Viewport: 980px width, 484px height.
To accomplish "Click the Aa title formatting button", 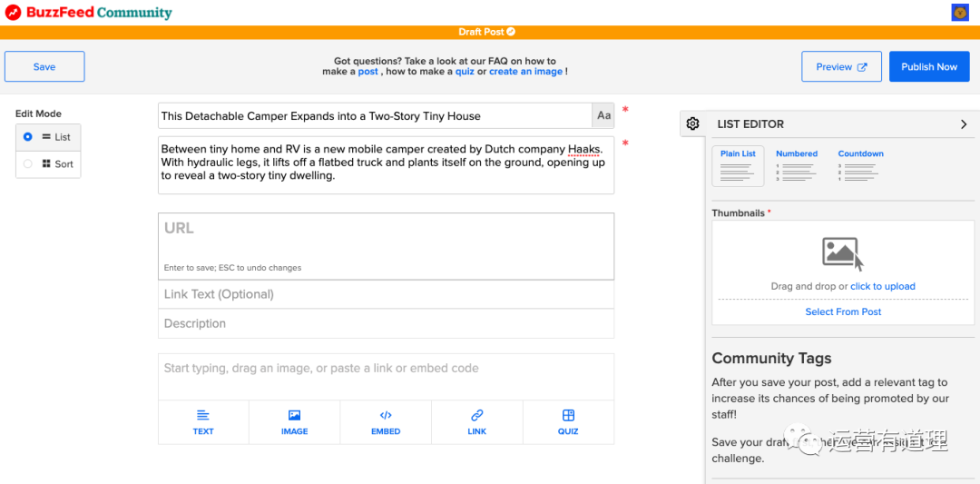I will click(x=603, y=115).
